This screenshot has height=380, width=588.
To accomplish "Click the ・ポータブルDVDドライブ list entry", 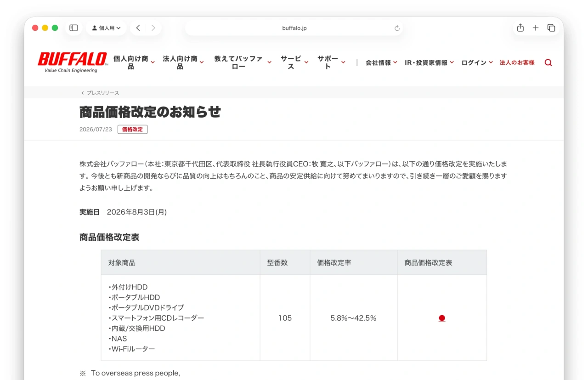I will tap(146, 308).
